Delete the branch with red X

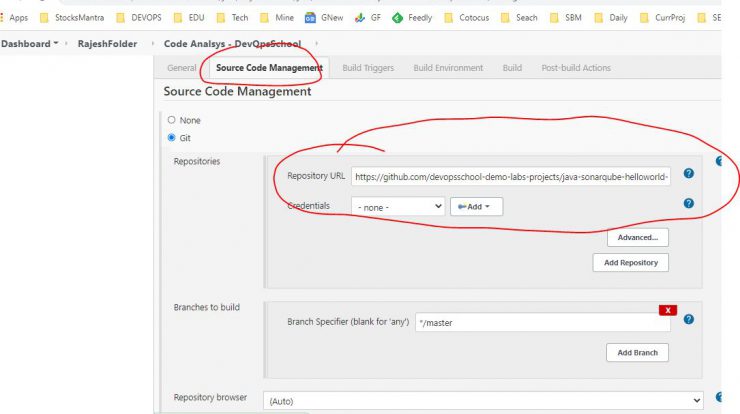(668, 310)
